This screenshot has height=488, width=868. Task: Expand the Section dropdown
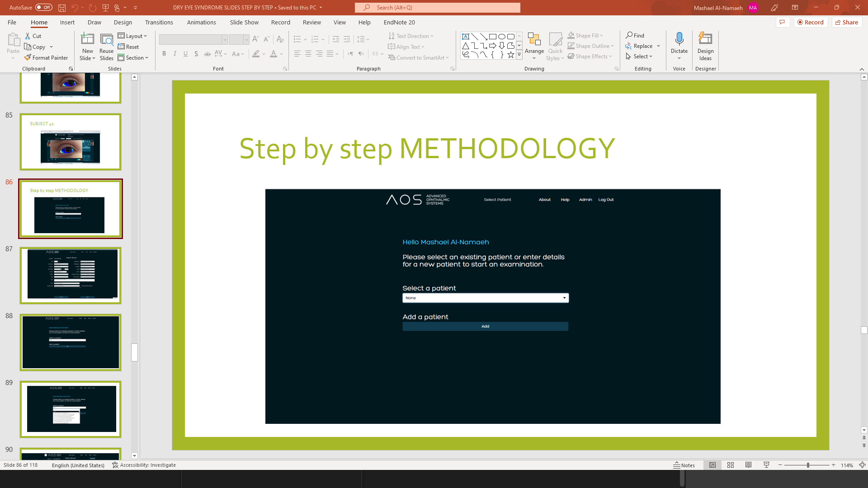tap(133, 58)
